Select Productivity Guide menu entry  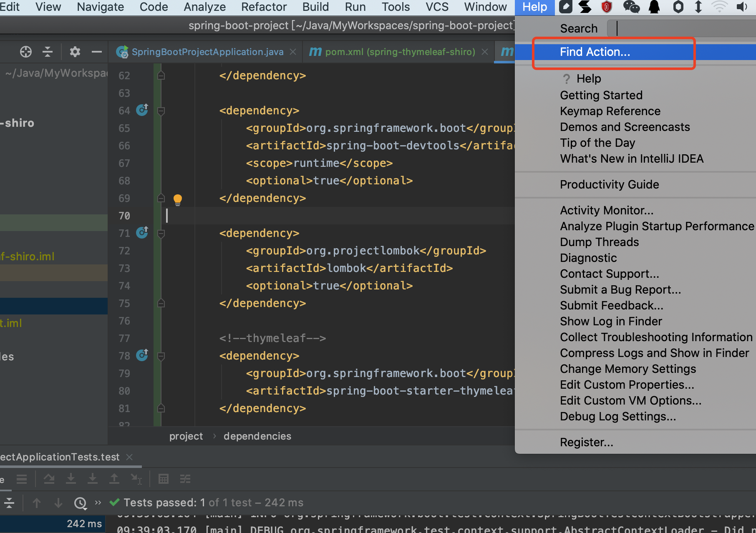635,184
